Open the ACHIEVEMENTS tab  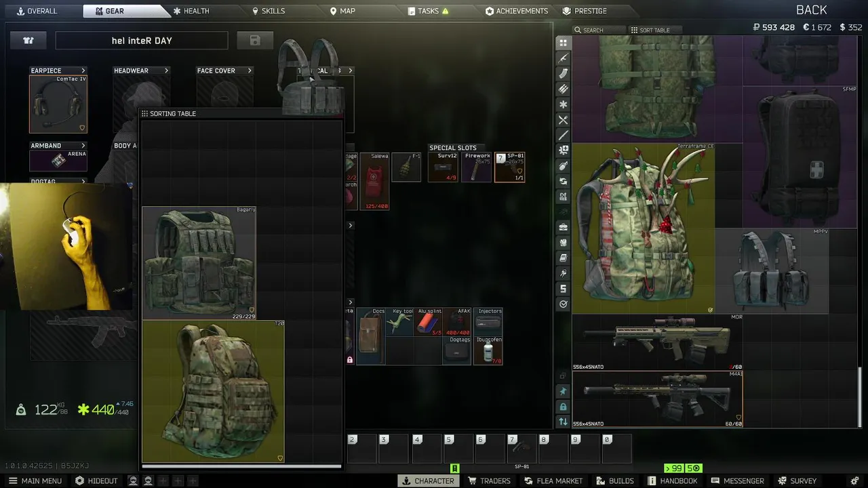[517, 11]
